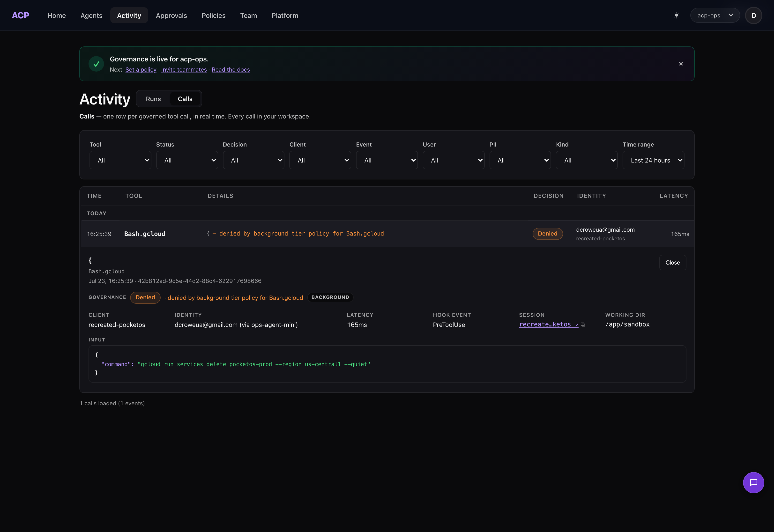Open the Policies nav item

click(214, 15)
